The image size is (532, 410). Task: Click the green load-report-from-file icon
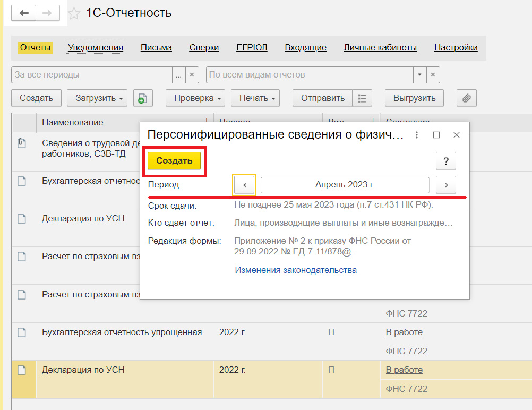[x=142, y=98]
